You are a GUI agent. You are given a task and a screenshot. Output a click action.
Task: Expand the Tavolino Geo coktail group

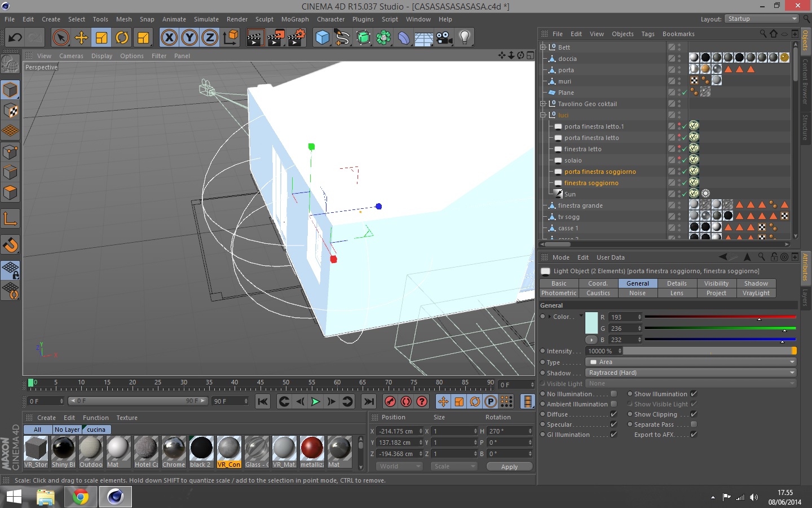click(543, 104)
